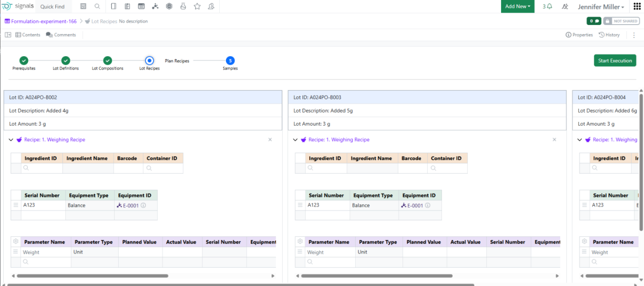This screenshot has height=286, width=644.
Task: Open E-0001 equipment link in lot B002
Action: click(131, 206)
